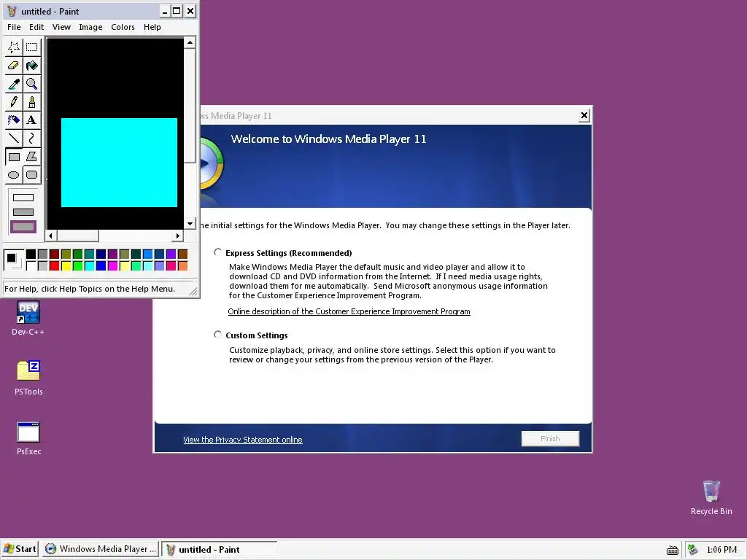
Task: Pick the bright yellow palette color
Action: 66,265
